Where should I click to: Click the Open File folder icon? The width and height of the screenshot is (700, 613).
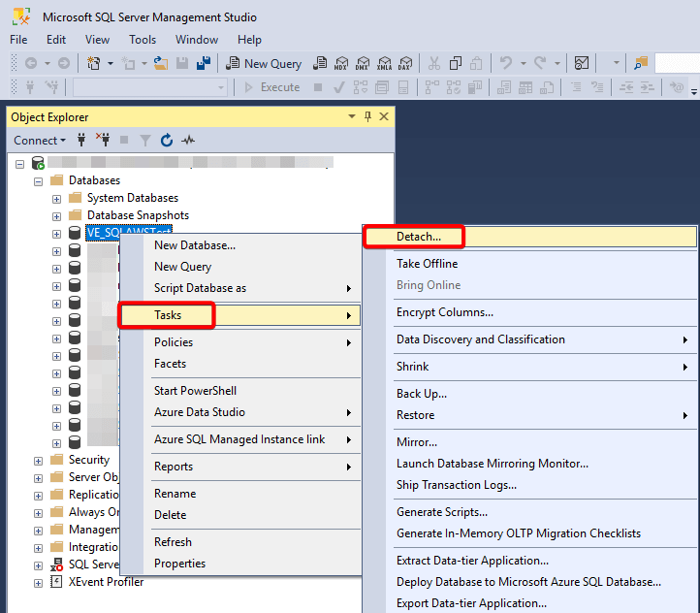pos(161,63)
